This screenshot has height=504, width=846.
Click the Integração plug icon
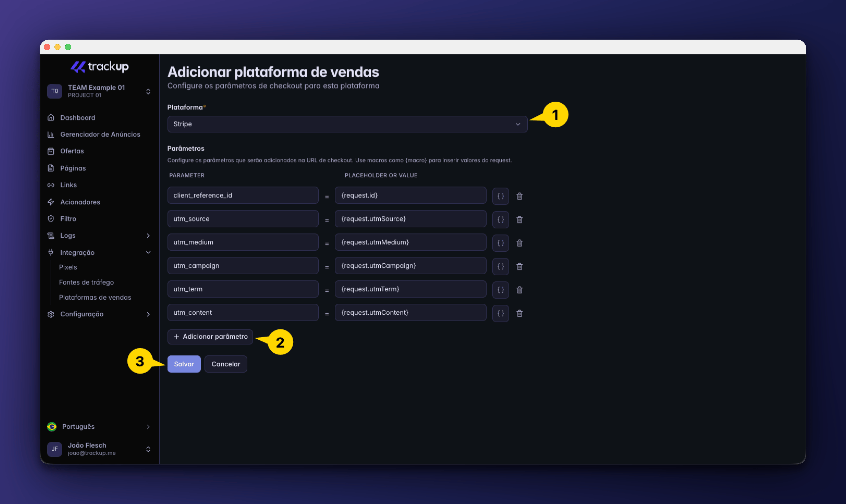[x=51, y=252]
